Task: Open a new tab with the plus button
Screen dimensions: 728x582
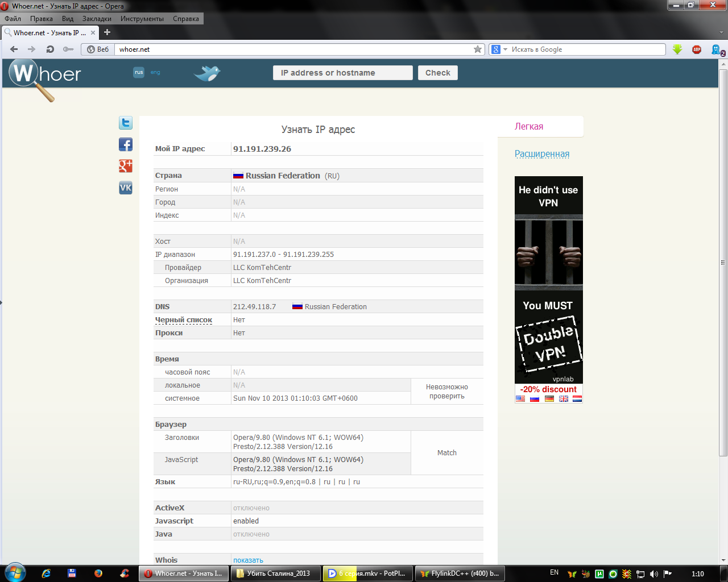Action: click(107, 32)
